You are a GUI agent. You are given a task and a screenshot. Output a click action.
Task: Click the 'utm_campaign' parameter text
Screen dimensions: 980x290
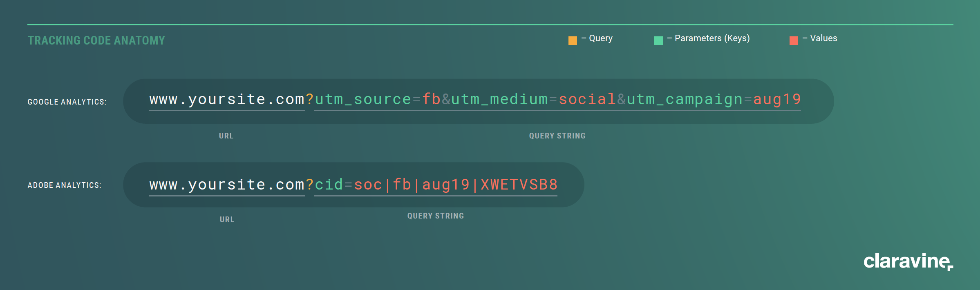[685, 99]
